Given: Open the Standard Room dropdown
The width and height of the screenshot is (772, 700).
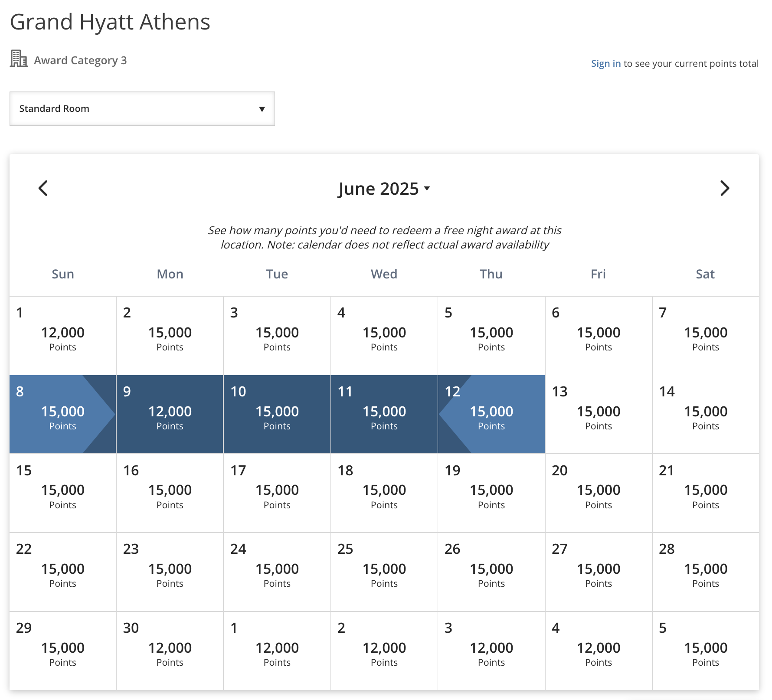Looking at the screenshot, I should [142, 108].
